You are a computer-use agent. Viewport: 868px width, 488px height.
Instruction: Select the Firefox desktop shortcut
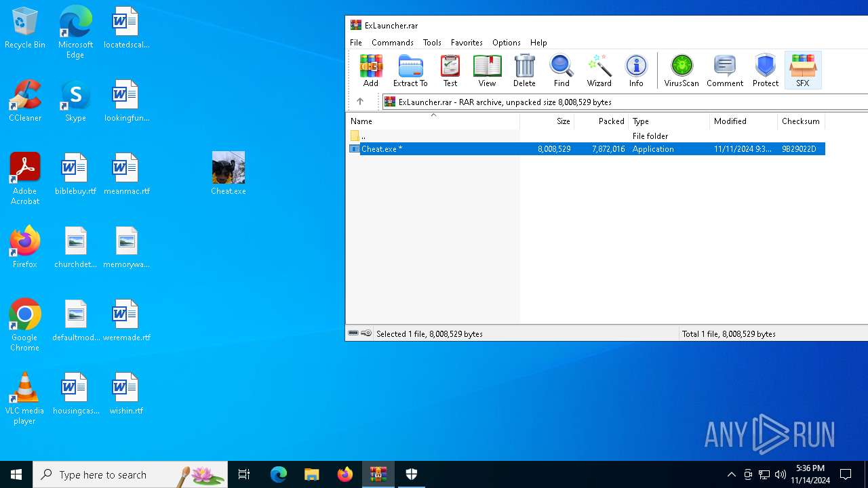[25, 247]
